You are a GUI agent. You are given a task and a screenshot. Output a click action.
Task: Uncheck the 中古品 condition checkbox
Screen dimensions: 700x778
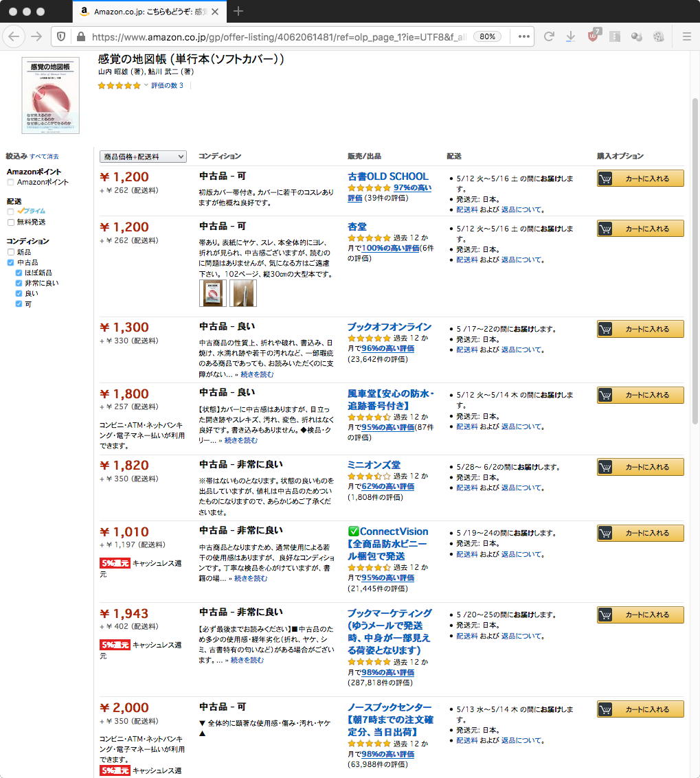[10, 262]
